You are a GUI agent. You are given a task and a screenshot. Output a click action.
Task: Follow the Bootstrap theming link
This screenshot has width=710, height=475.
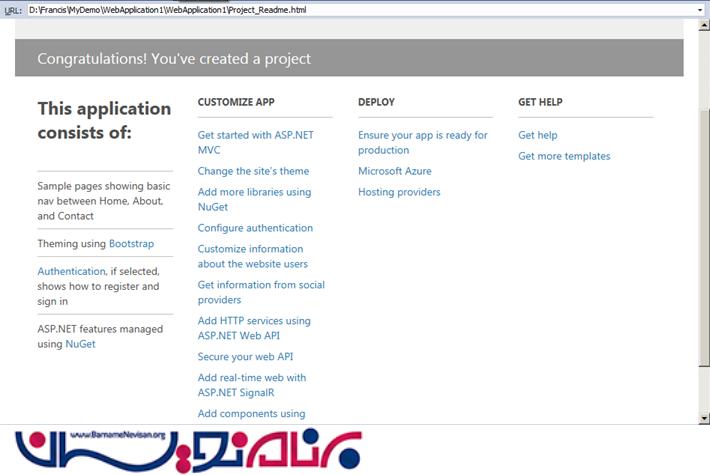[x=131, y=244]
